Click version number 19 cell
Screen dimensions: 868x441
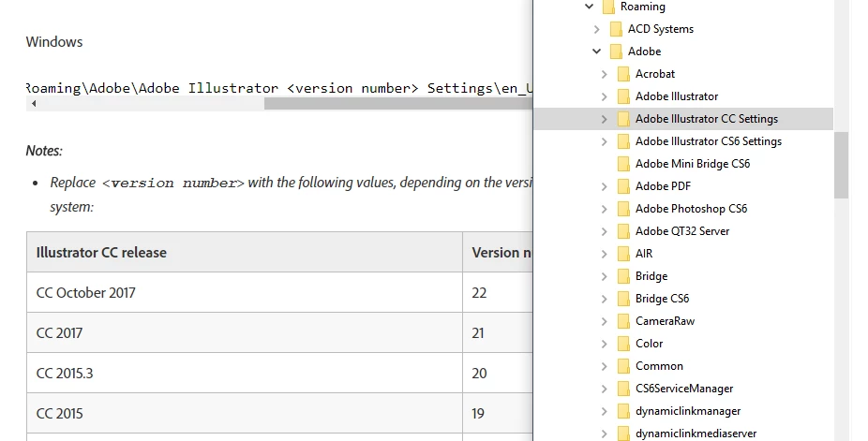(498, 413)
